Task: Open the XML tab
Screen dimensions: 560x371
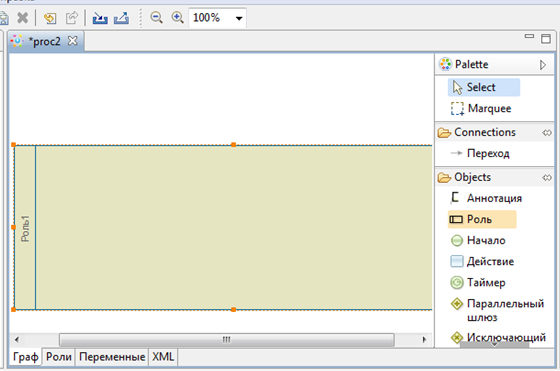Action: click(x=163, y=357)
